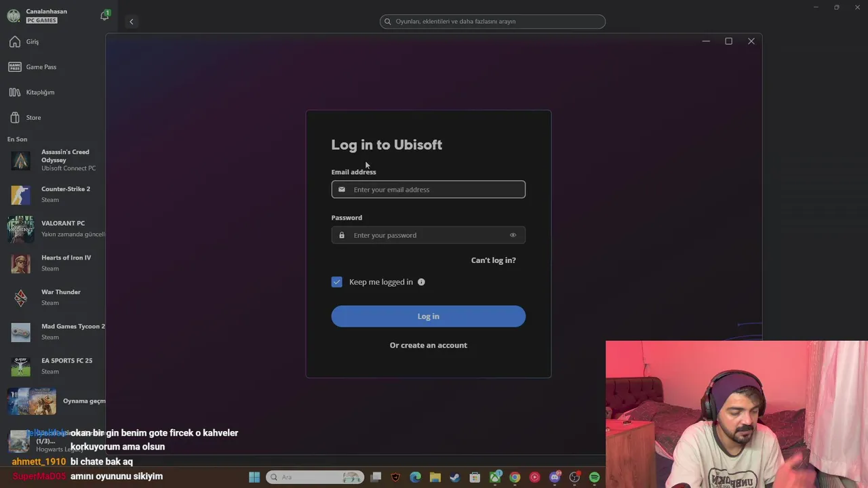Toggle password visibility eye icon
868x488 pixels.
(513, 235)
